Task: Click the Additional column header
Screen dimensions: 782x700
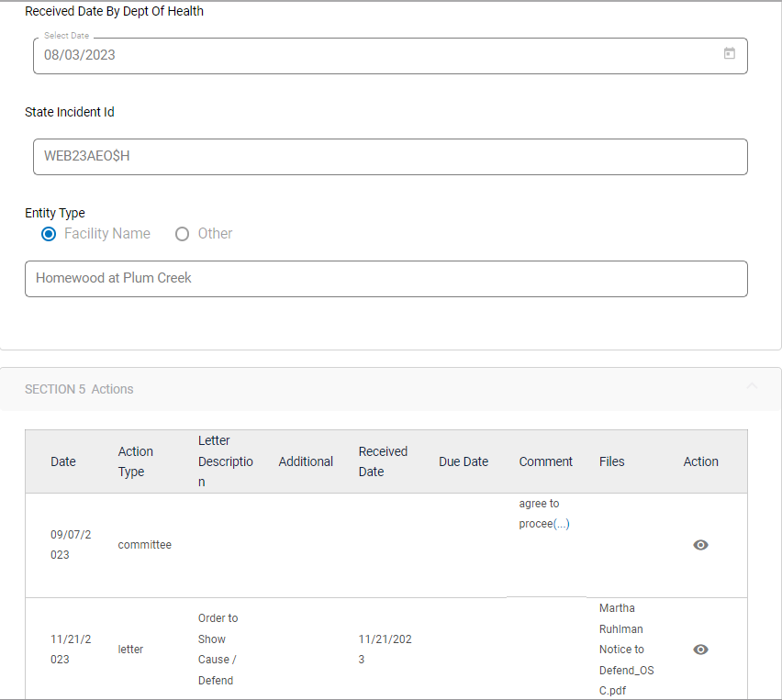Action: pyautogui.click(x=306, y=461)
